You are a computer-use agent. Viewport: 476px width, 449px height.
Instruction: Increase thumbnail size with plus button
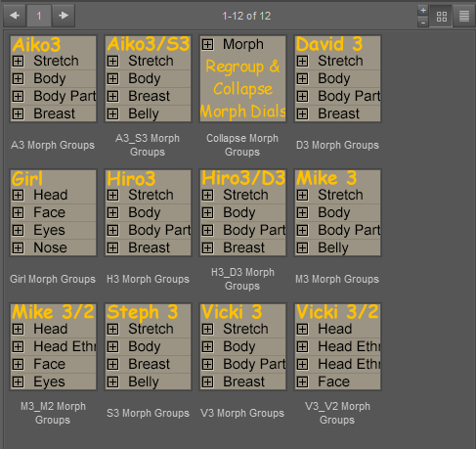coord(423,10)
